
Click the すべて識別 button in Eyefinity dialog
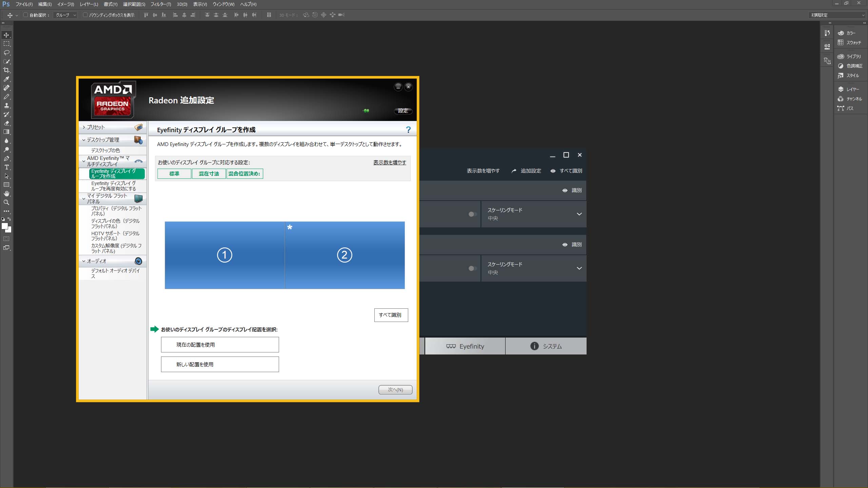pyautogui.click(x=391, y=315)
